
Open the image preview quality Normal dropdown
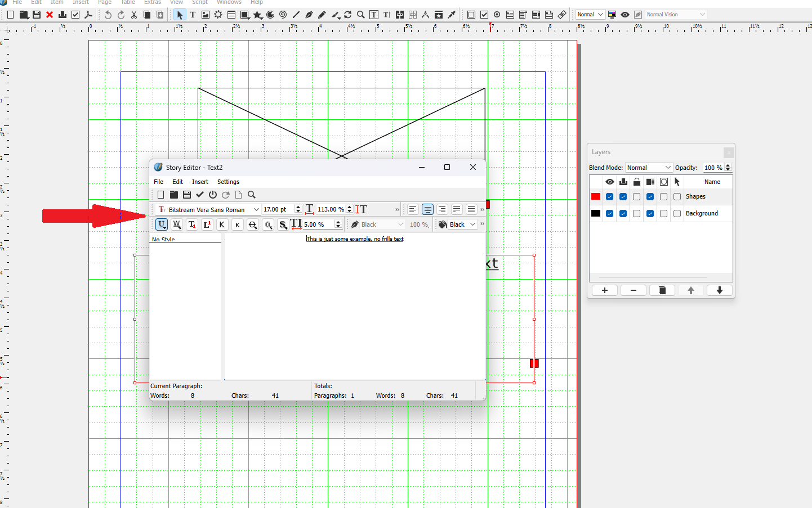click(x=590, y=15)
